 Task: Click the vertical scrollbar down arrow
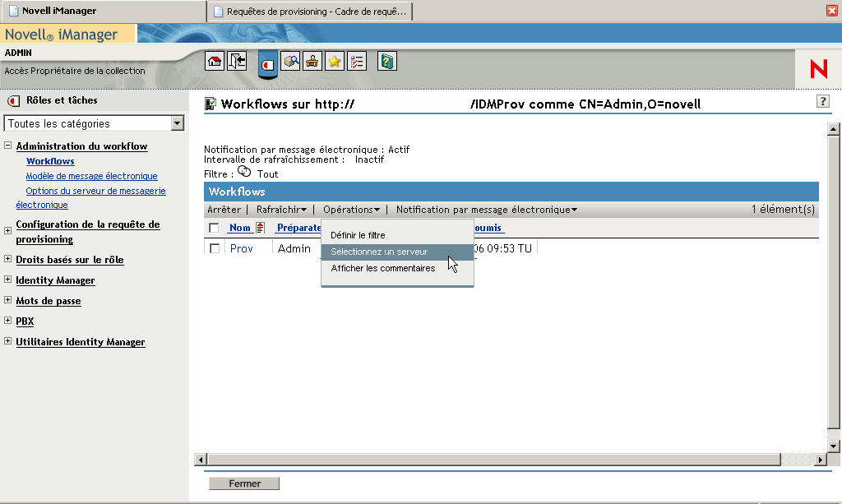(834, 446)
